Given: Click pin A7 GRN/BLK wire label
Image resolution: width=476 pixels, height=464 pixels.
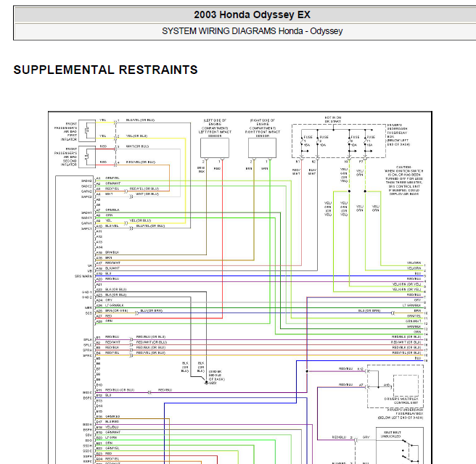Looking at the screenshot, I should point(112,210).
